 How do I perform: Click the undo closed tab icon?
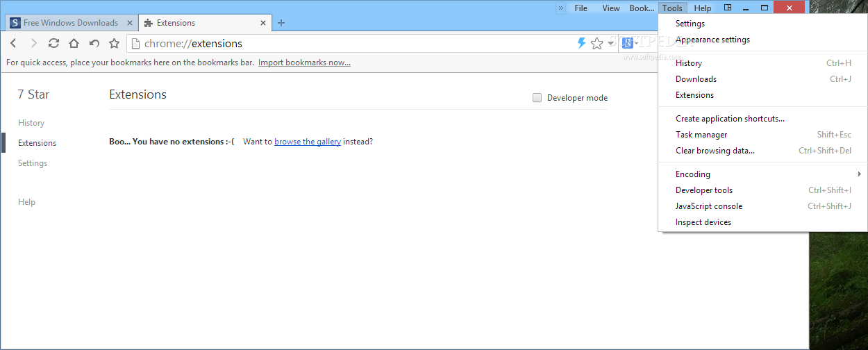point(94,43)
